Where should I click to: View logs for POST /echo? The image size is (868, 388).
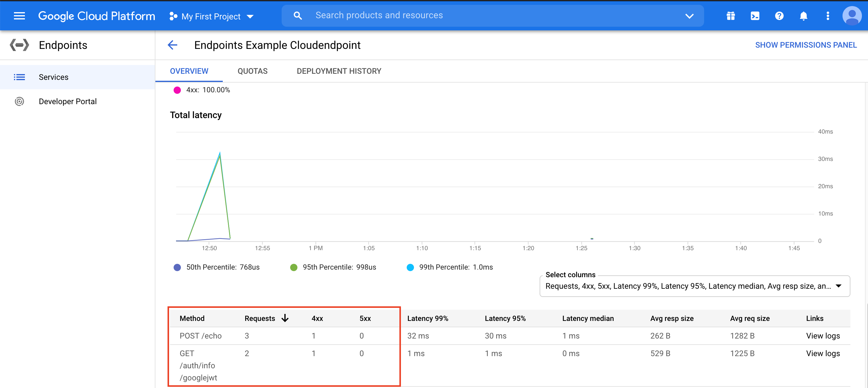coord(823,335)
